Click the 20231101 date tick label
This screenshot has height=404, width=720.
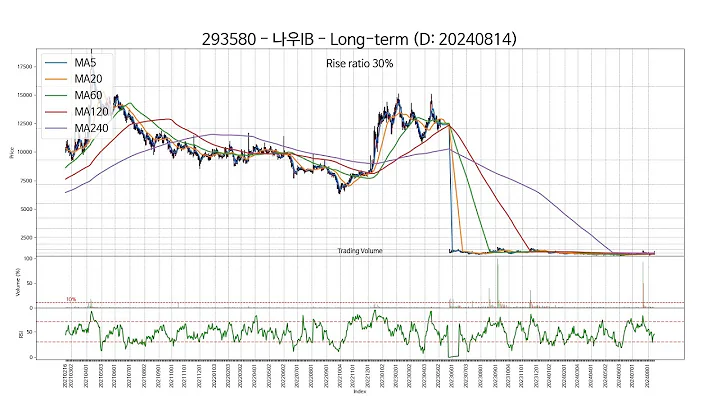(521, 376)
